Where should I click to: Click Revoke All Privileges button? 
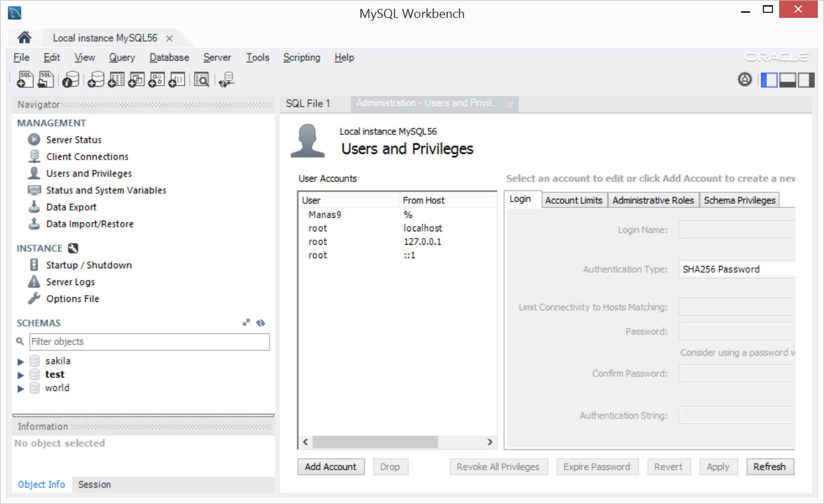click(x=498, y=467)
